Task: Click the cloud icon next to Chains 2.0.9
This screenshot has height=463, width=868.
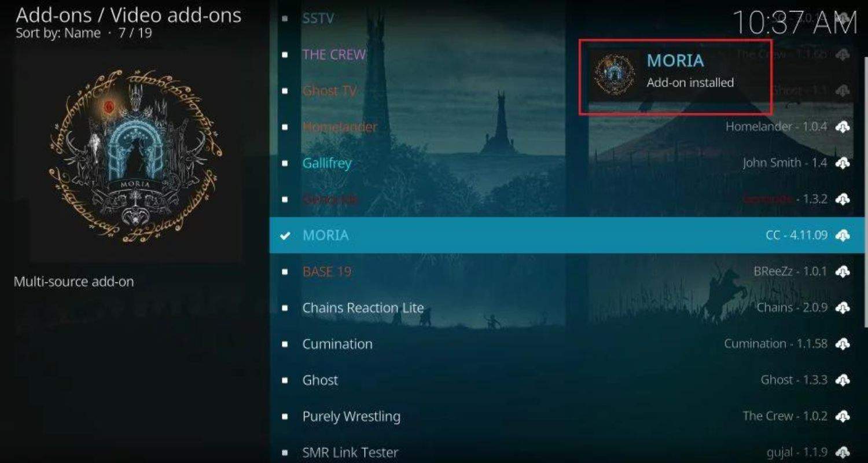Action: tap(843, 308)
